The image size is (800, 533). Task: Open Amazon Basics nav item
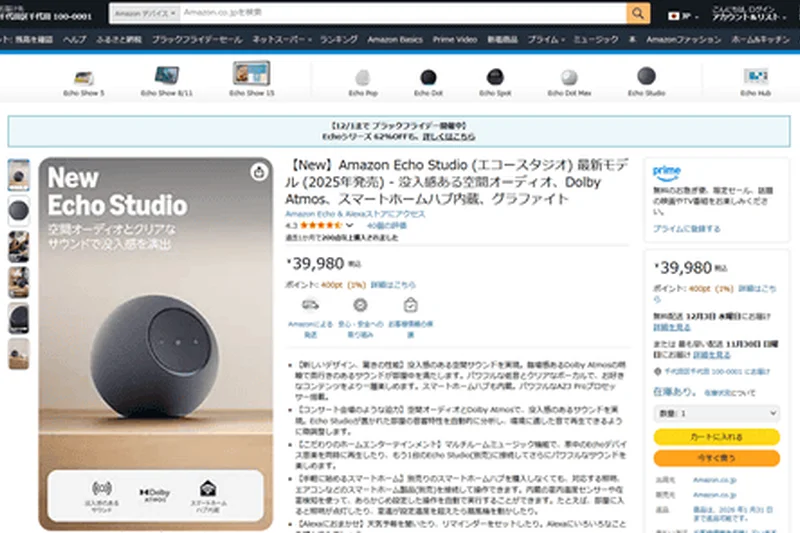point(395,39)
